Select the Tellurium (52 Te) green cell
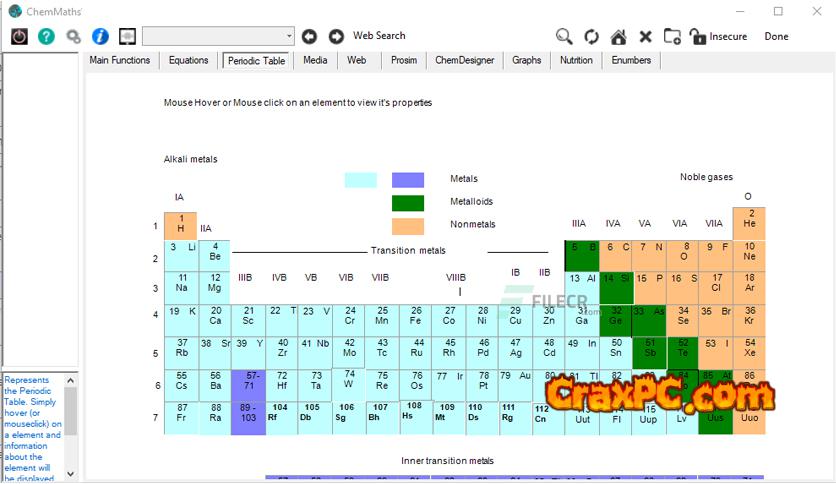The height and width of the screenshot is (484, 836). click(x=683, y=352)
